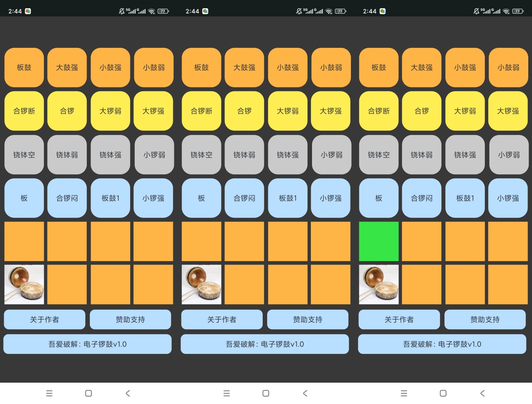Tap 大锣强 pad in middle screenshot
The height and width of the screenshot is (404, 532).
pyautogui.click(x=331, y=111)
